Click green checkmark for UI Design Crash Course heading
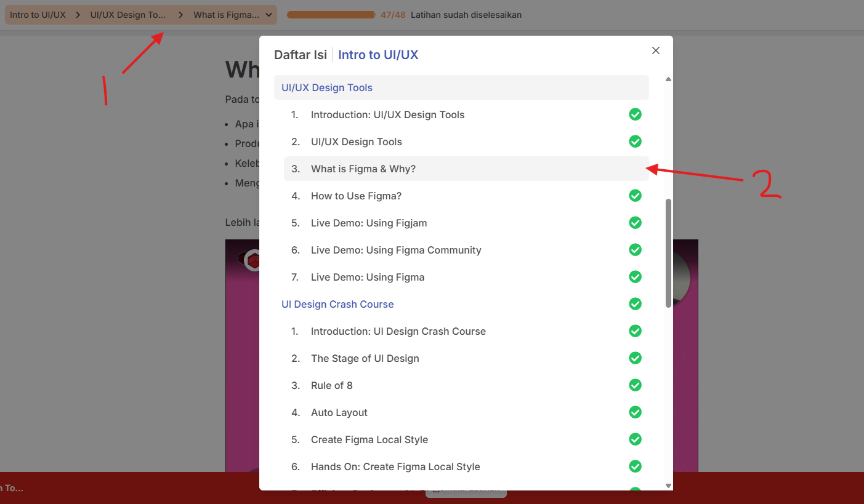The width and height of the screenshot is (864, 504). [636, 304]
